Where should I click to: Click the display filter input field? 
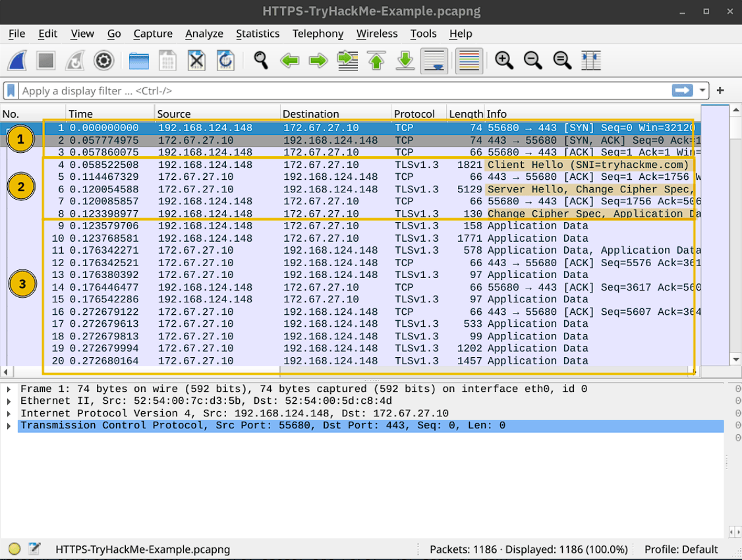point(345,91)
